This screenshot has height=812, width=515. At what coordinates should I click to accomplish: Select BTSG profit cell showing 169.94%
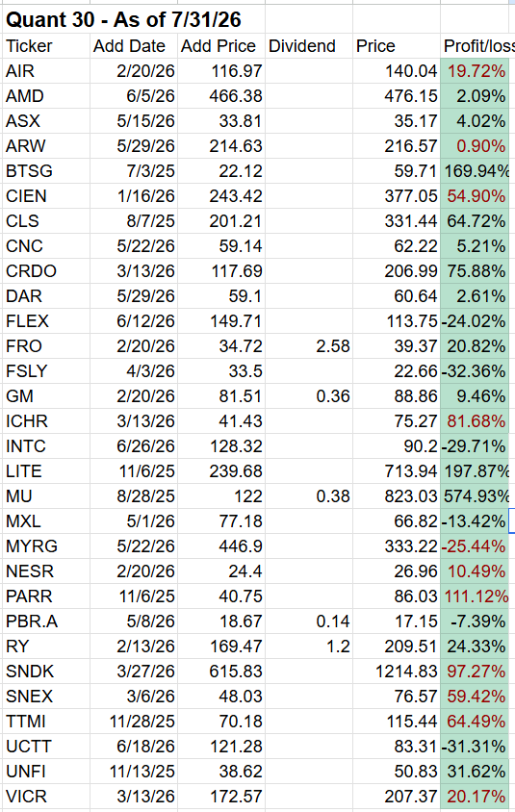pyautogui.click(x=477, y=171)
